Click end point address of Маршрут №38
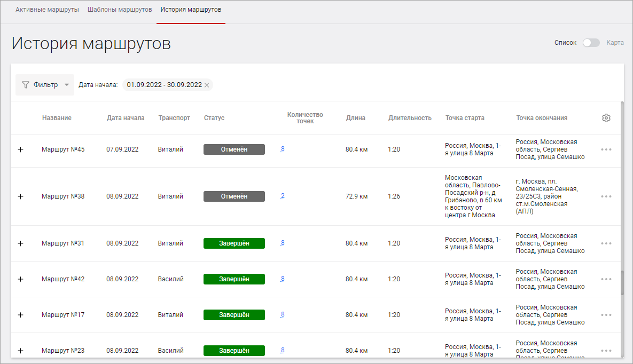This screenshot has height=364, width=633. click(x=546, y=196)
